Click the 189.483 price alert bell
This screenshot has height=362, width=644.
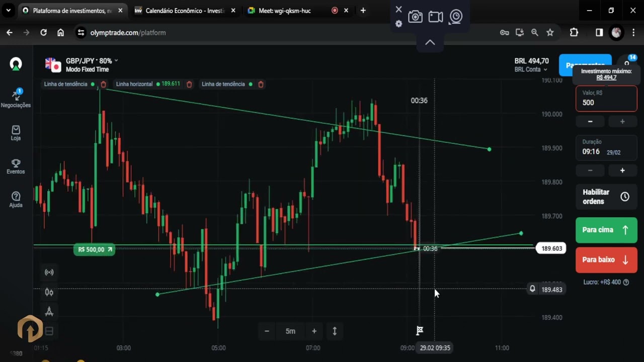532,289
